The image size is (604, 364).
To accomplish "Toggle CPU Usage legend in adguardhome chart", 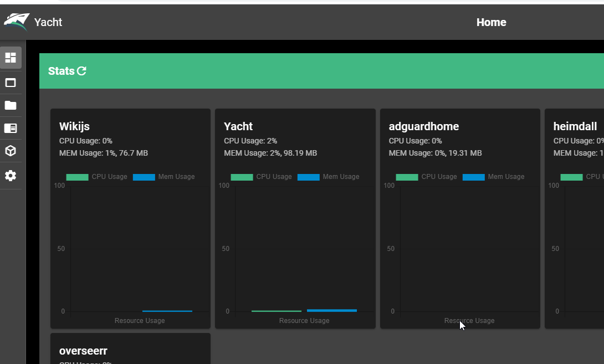I will tap(427, 177).
